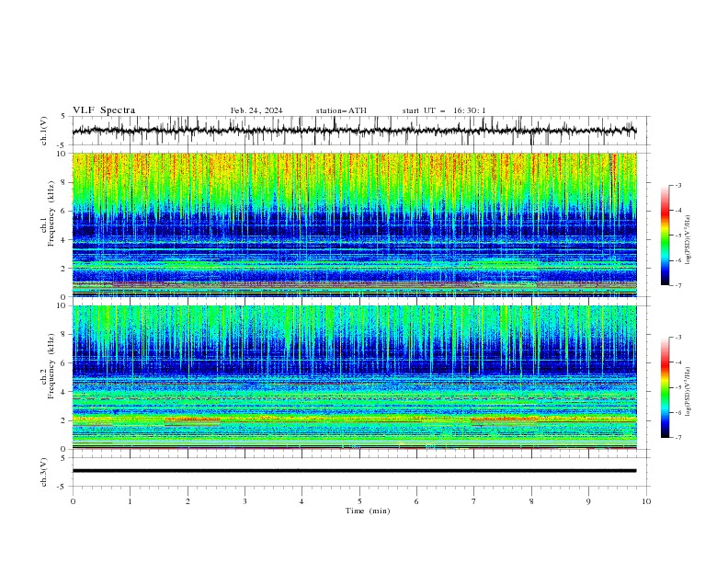Click the ch.1 spectrogram color scale bar
The height and width of the screenshot is (563, 728).
coord(665,236)
